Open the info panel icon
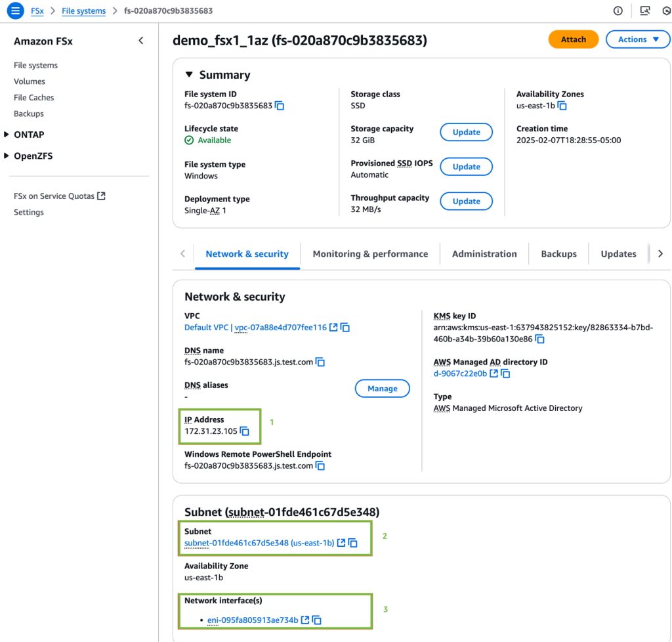This screenshot has height=642, width=672. 618,11
